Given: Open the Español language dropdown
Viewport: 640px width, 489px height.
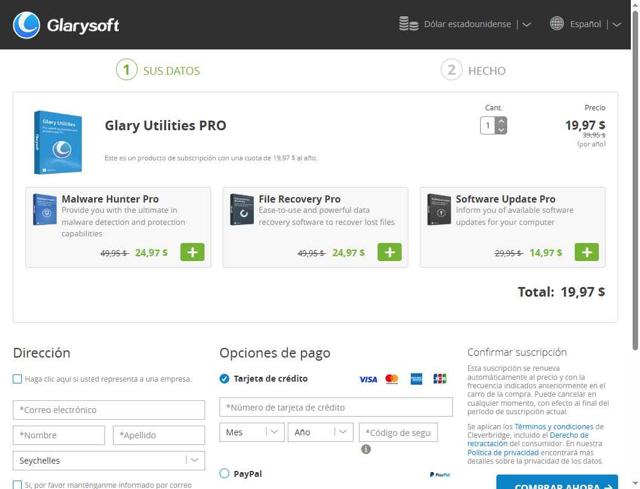Looking at the screenshot, I should tap(596, 24).
